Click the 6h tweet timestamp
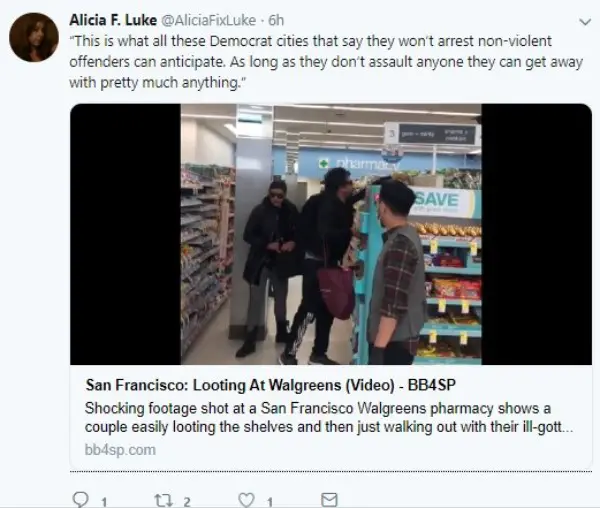600x508 pixels. (x=276, y=20)
